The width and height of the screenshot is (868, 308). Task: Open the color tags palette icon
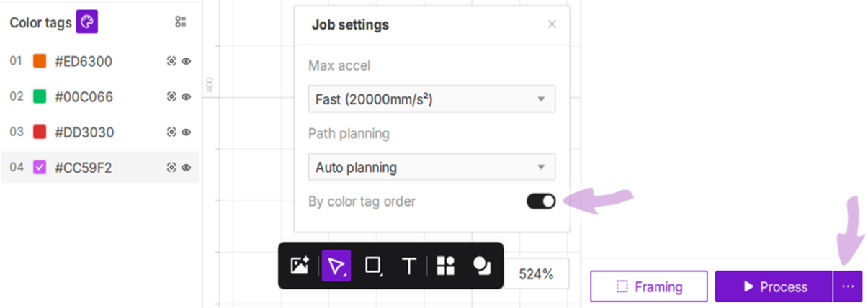(87, 22)
